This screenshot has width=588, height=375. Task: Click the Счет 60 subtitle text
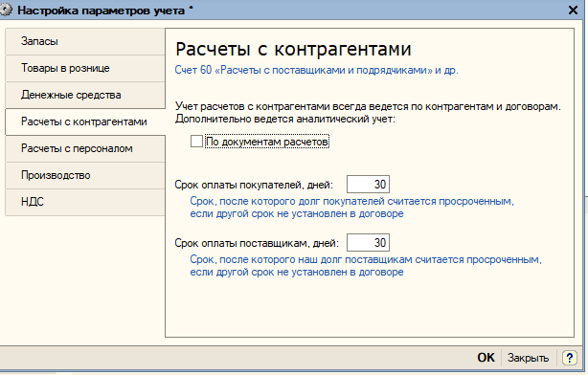[316, 70]
